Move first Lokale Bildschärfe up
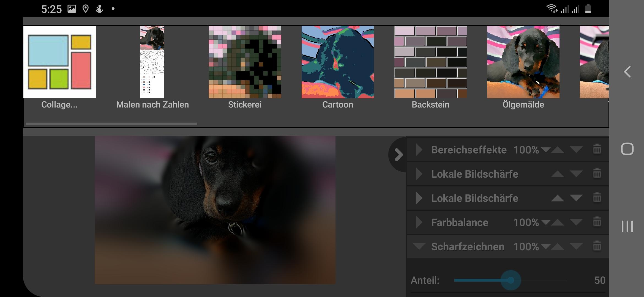 click(558, 174)
